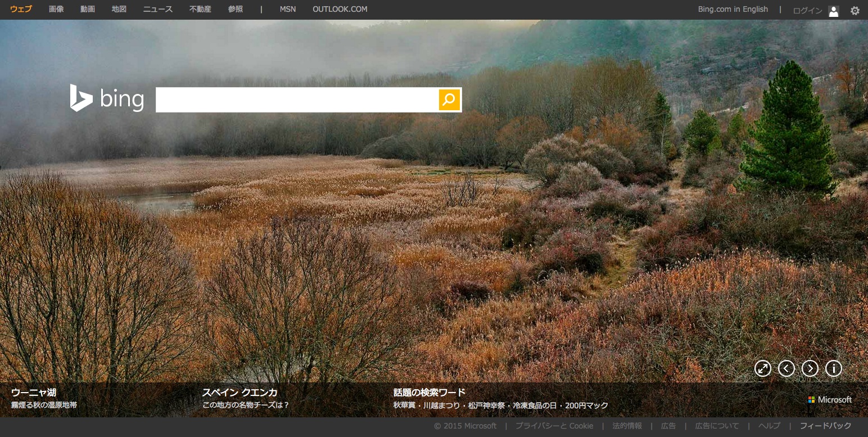This screenshot has width=868, height=437.
Task: Open the image info icon
Action: (833, 368)
